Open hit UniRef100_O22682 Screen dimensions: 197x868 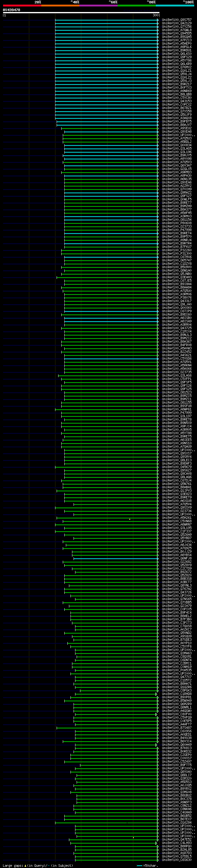(x=177, y=562)
